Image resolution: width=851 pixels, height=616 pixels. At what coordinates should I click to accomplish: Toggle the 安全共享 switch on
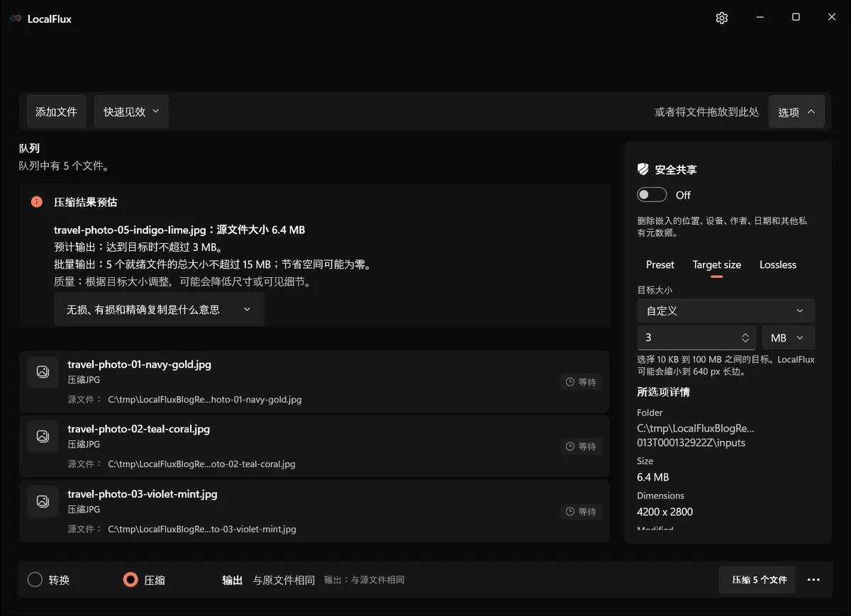coord(652,195)
